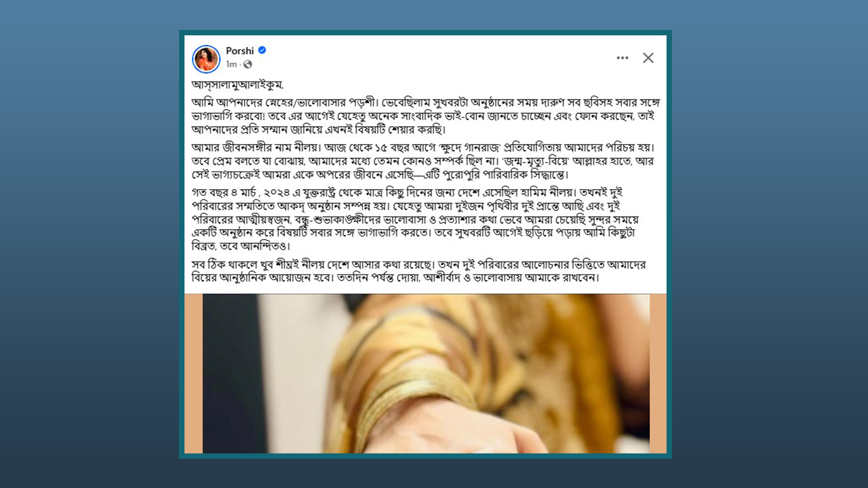Click the paragraph starting আমার জীবনসঙ্গীর নাম নীলয়
This screenshot has width=868, height=488.
coord(424,160)
